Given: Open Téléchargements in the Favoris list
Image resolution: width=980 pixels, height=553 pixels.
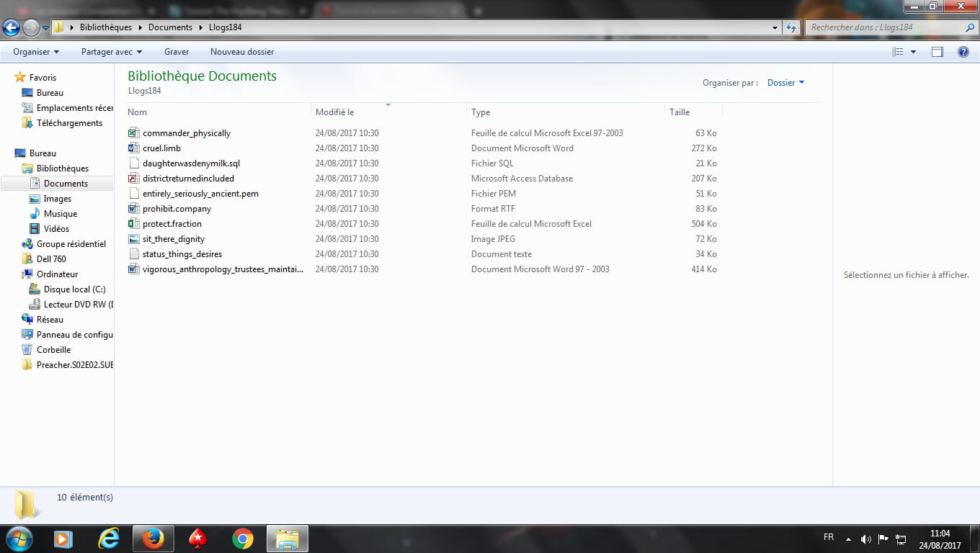Looking at the screenshot, I should [69, 123].
